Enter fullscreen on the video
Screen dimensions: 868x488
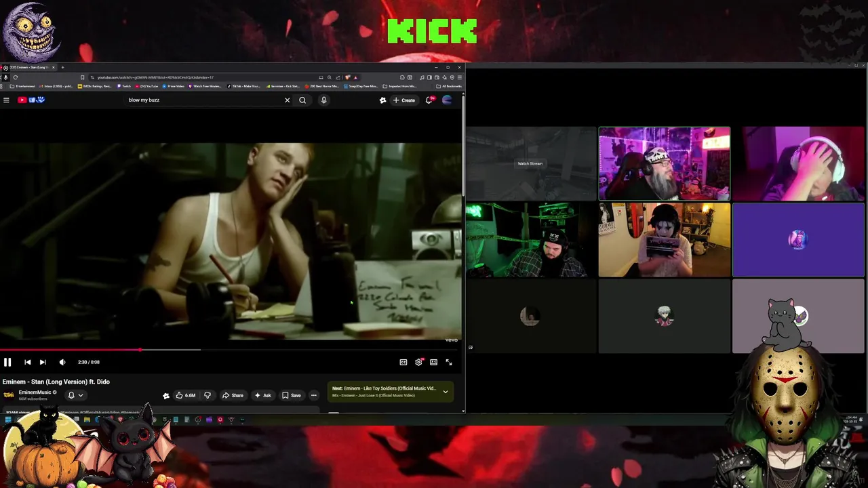click(448, 362)
